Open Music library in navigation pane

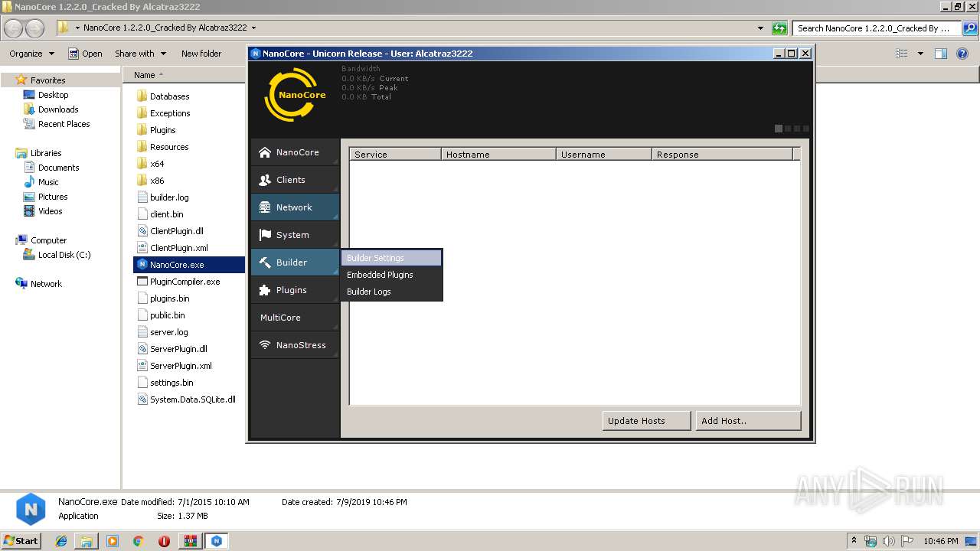[x=41, y=182]
